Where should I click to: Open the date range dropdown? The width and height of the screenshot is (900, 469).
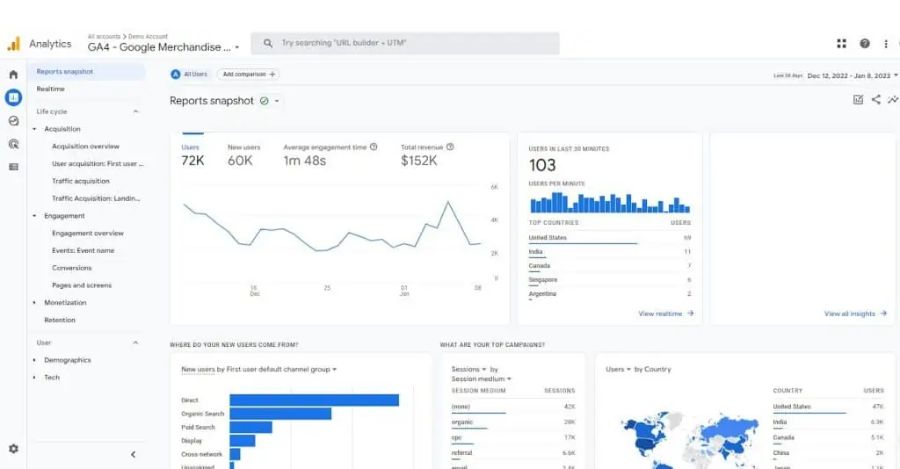(852, 75)
